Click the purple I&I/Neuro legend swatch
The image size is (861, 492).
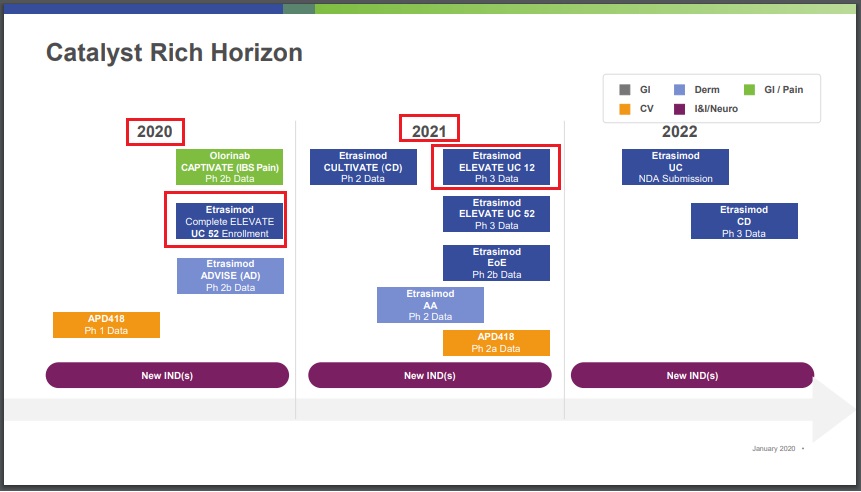(x=679, y=109)
